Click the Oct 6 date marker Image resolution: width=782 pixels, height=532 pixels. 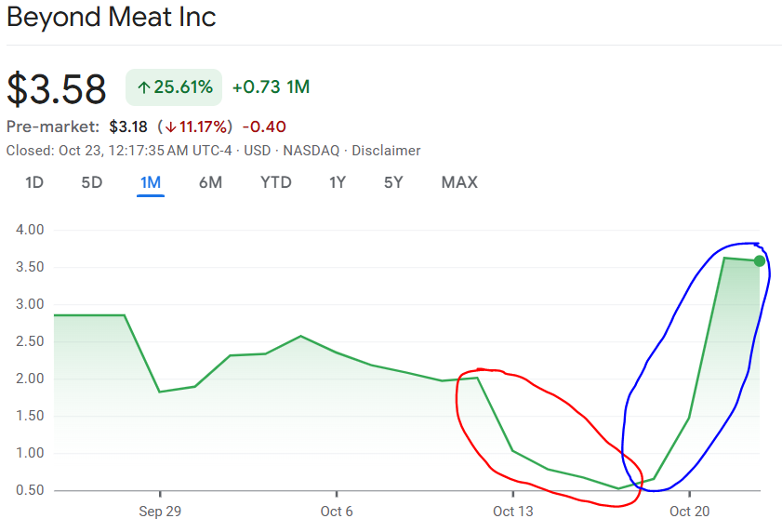coord(336,511)
